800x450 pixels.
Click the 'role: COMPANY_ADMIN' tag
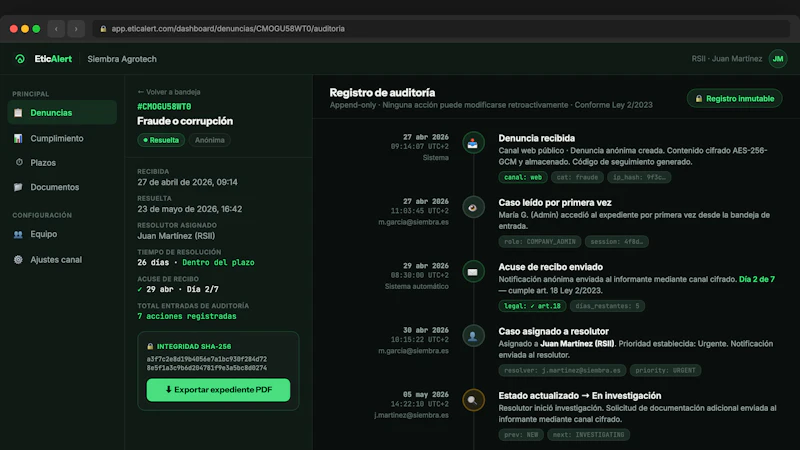coord(540,241)
